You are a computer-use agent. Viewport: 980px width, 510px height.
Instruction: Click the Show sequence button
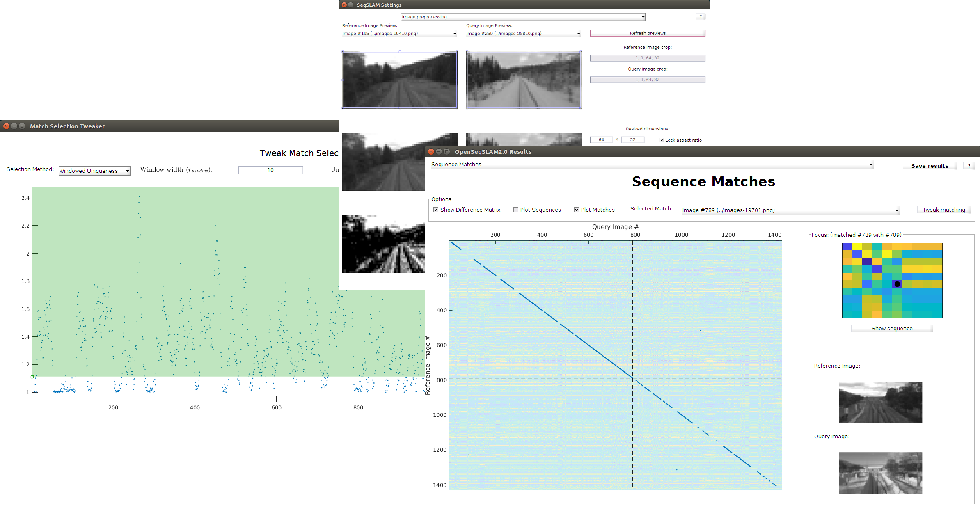click(x=892, y=328)
